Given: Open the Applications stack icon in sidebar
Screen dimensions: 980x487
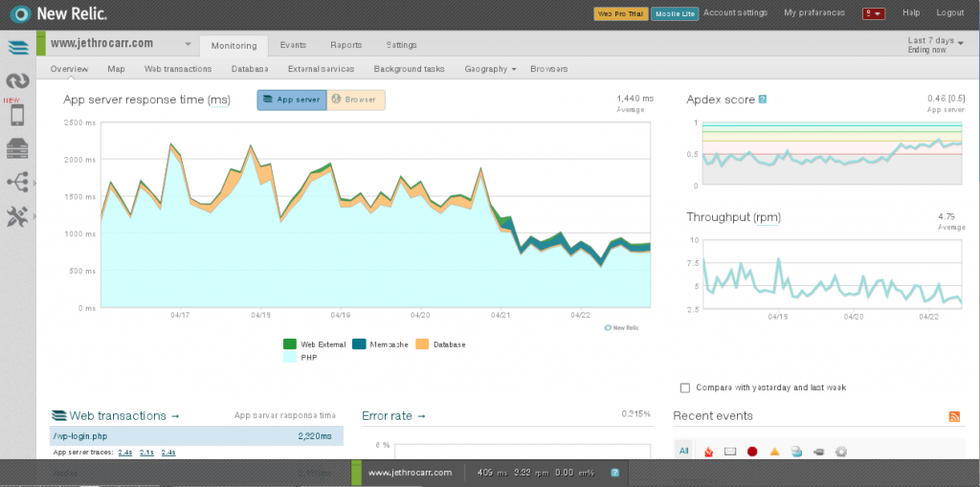Looking at the screenshot, I should [x=17, y=48].
